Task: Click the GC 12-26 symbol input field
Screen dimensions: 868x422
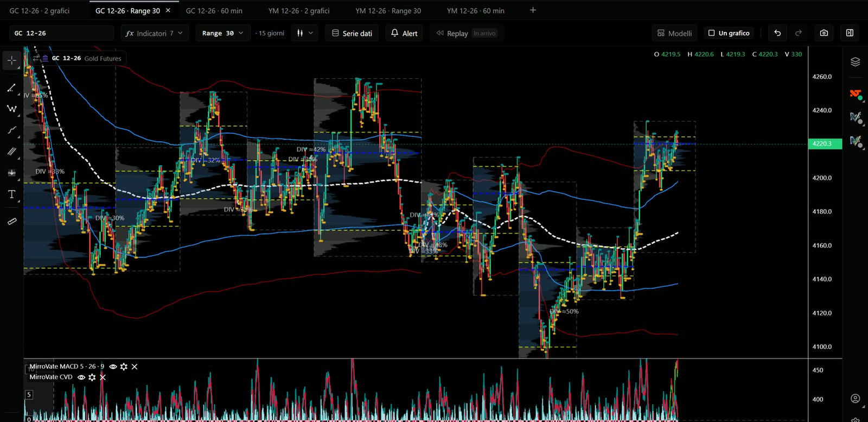Action: pyautogui.click(x=61, y=33)
